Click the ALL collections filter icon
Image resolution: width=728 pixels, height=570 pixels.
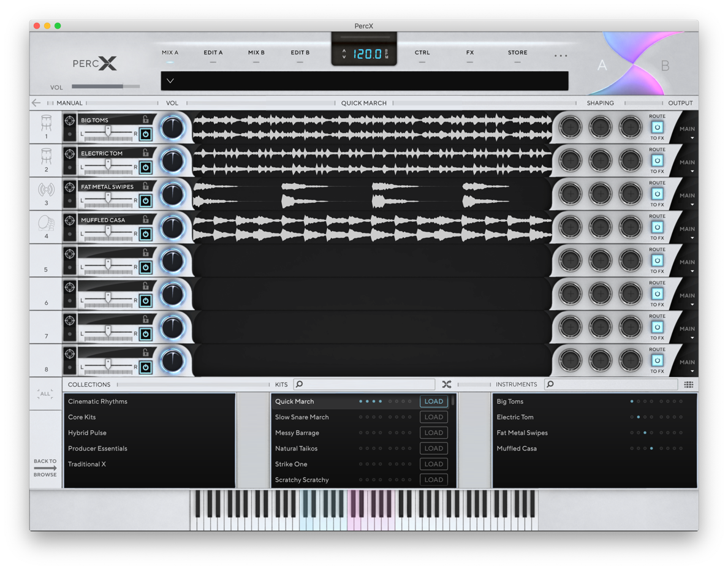[x=45, y=394]
